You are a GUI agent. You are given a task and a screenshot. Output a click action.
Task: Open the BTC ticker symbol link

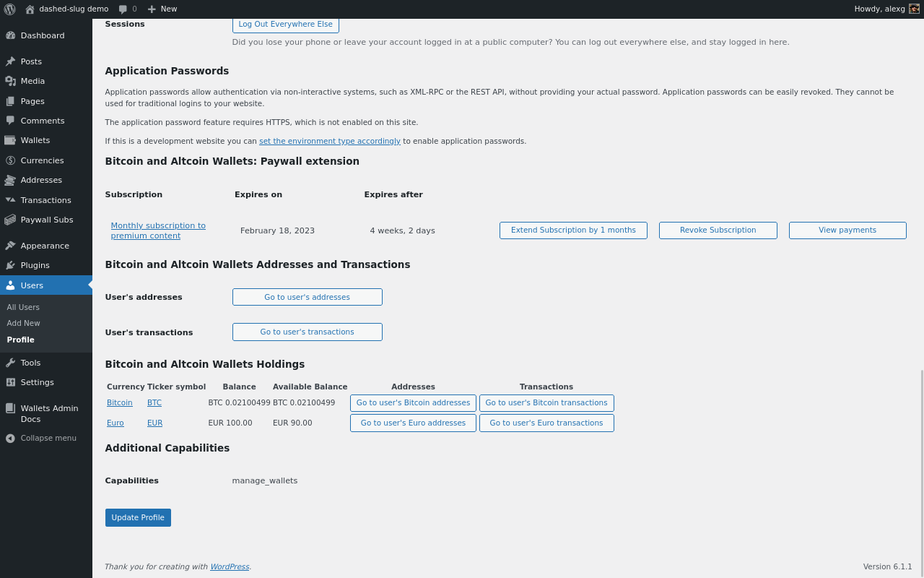(154, 402)
